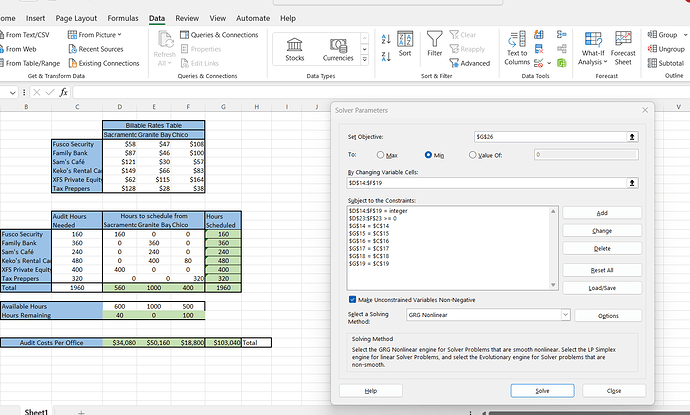This screenshot has height=415, width=690.
Task: Click the Relationships icon
Action: 562,49
